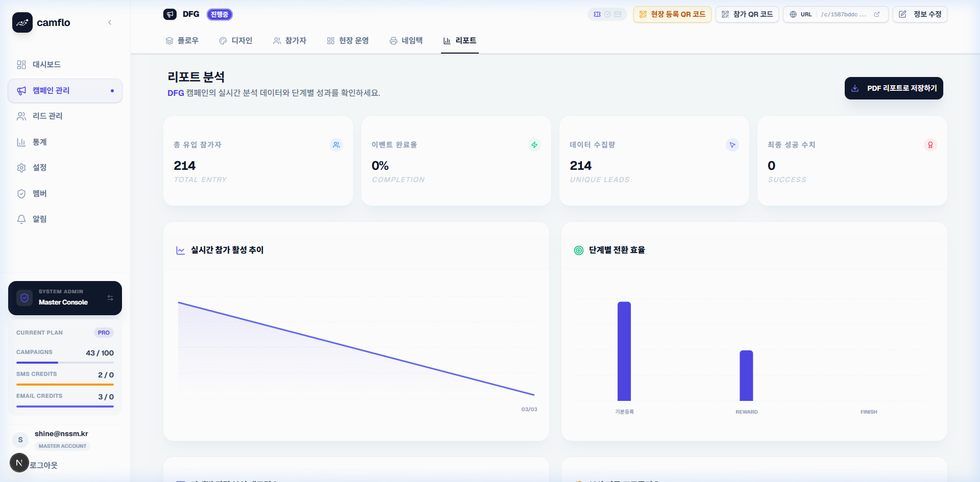Click the 정보 수정 edit button
Image resolution: width=980 pixels, height=482 pixels.
[x=920, y=14]
